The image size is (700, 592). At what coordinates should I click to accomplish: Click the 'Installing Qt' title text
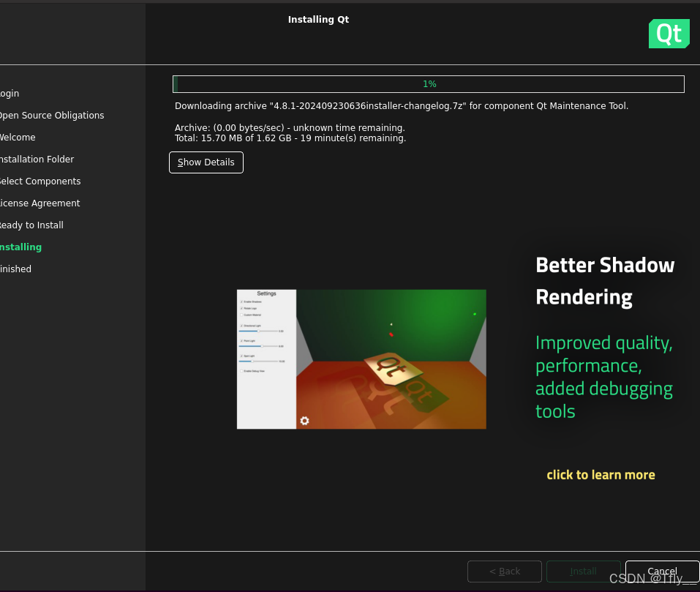click(x=318, y=20)
